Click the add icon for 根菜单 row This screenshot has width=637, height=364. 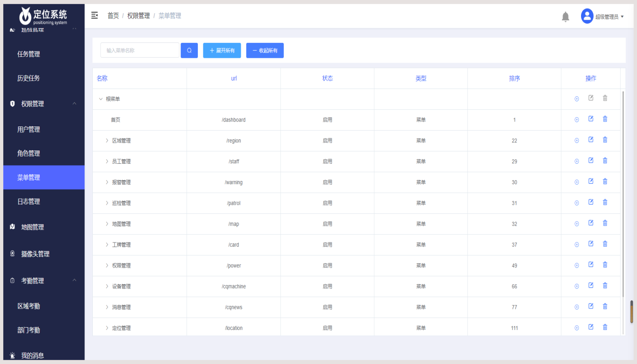tap(576, 99)
